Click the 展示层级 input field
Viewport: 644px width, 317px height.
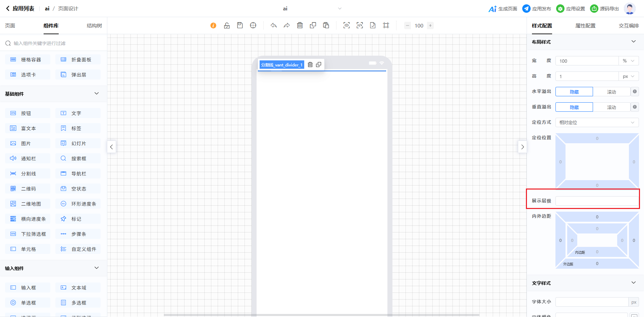pos(597,201)
